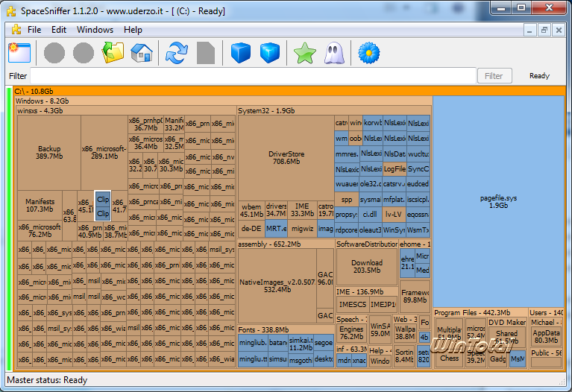The image size is (572, 392).
Task: Toggle the ghost icon in toolbar
Action: pos(333,53)
